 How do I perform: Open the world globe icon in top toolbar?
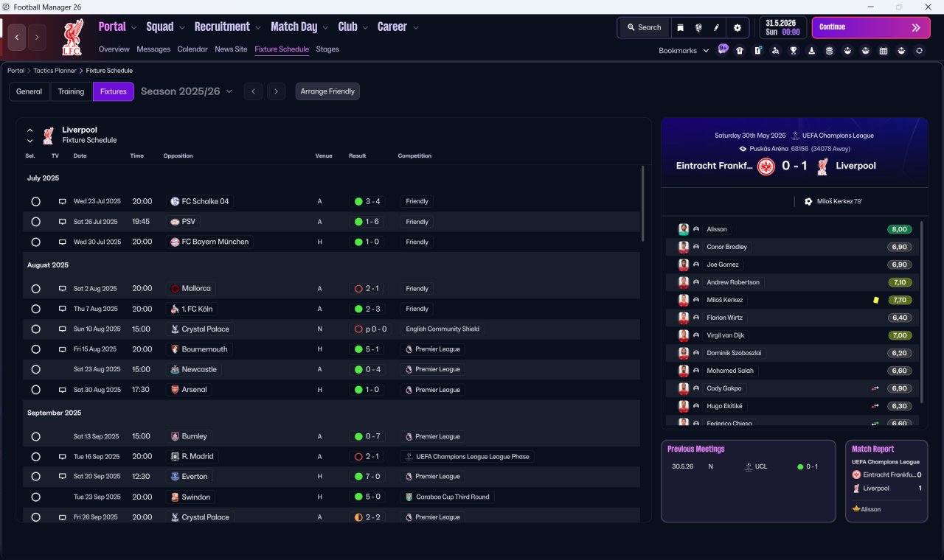point(698,27)
